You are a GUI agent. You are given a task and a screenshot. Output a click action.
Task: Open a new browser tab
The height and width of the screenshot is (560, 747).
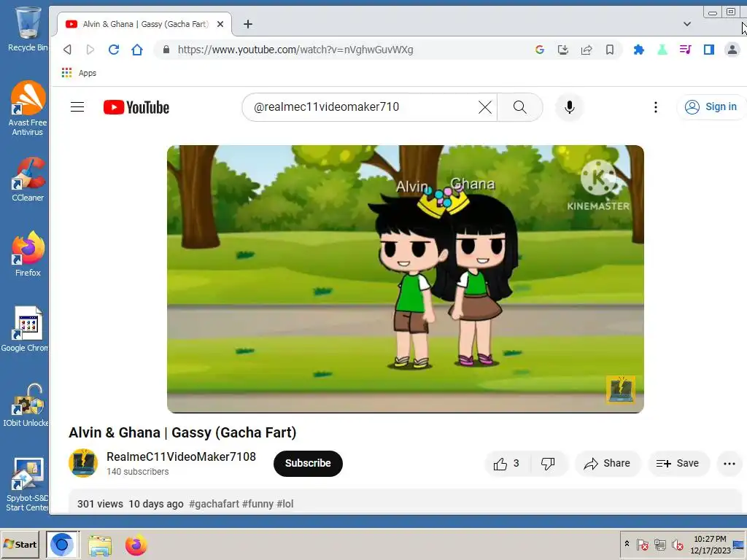pos(248,24)
